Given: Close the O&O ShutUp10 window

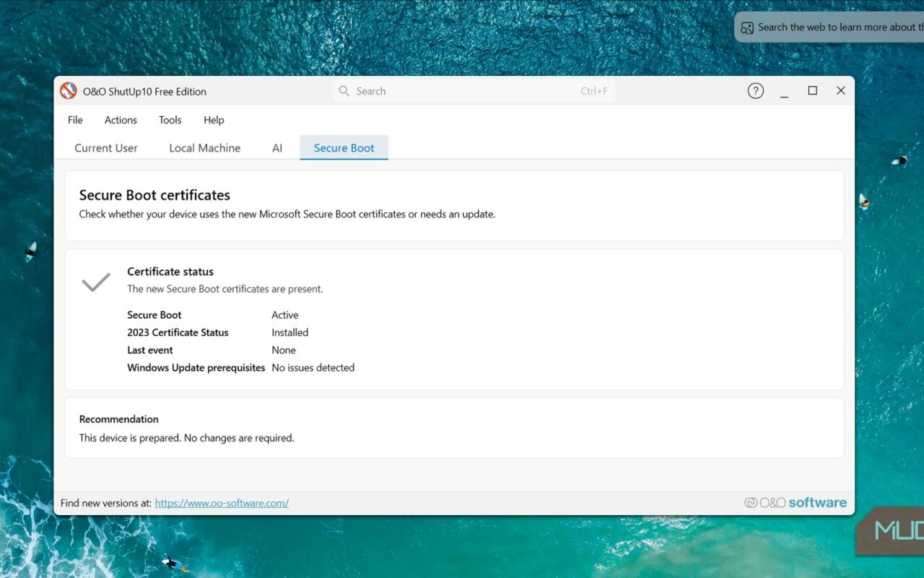Looking at the screenshot, I should coord(840,91).
